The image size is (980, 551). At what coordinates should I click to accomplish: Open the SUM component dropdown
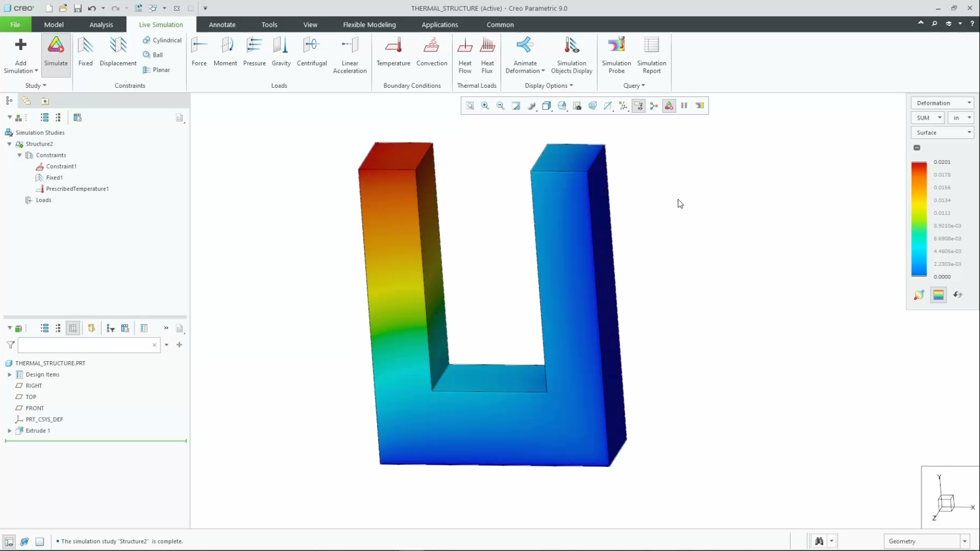click(927, 118)
